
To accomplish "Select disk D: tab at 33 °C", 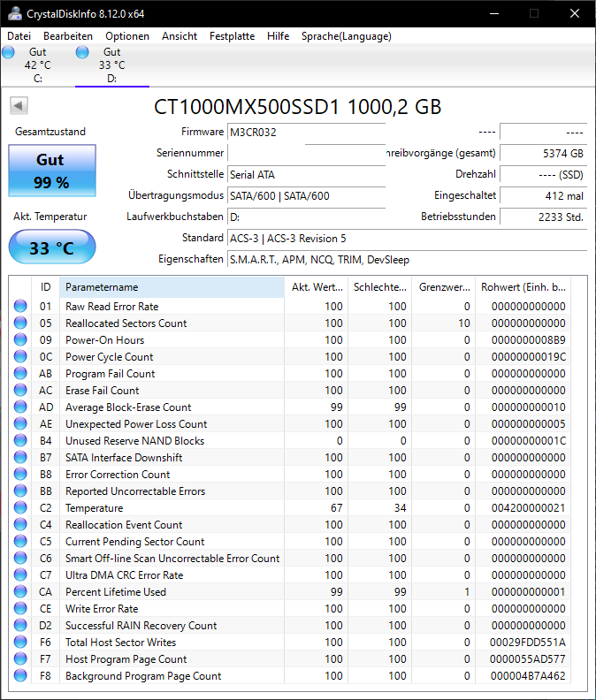I will pos(112,65).
